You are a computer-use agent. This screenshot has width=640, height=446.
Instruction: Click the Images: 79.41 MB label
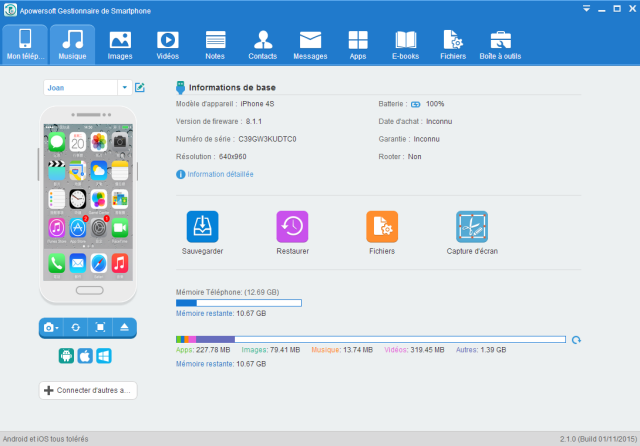(x=271, y=350)
